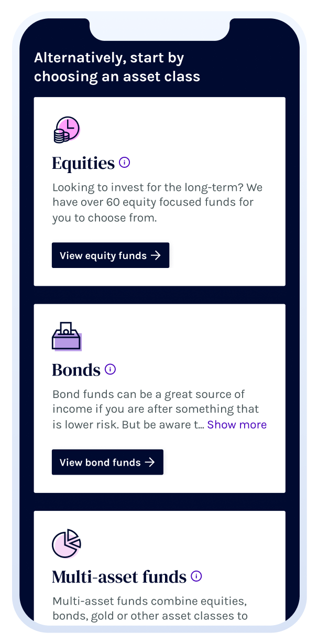Click the info icon beside Equities

click(125, 163)
